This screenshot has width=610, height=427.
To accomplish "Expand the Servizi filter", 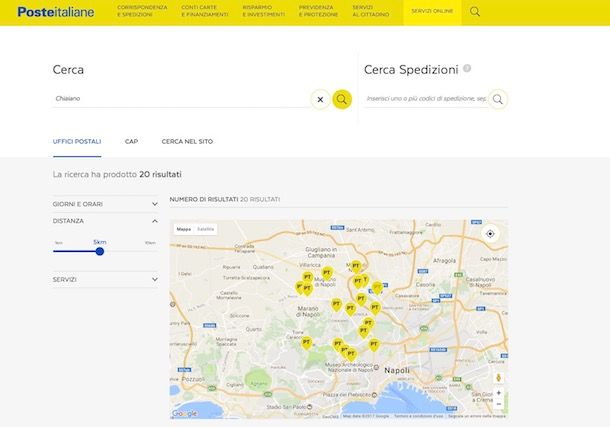I will pos(105,280).
